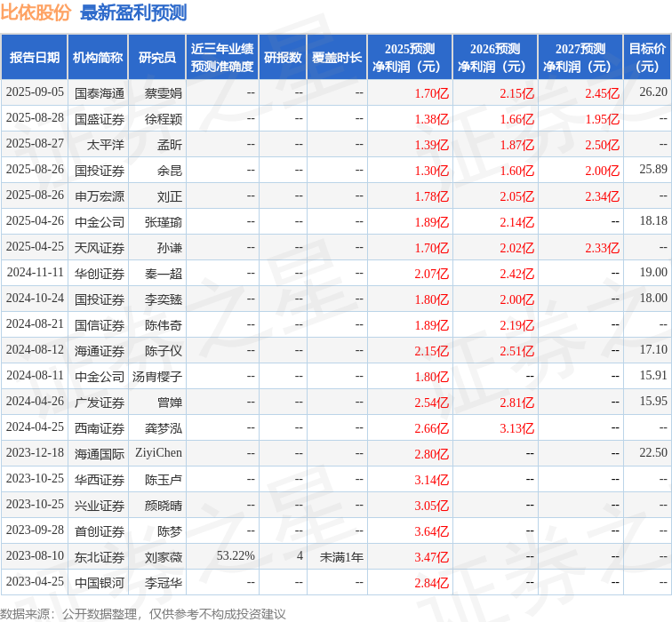This screenshot has height=622, width=672.
Task: Select the 2026预测净利润 column header
Action: [x=495, y=58]
